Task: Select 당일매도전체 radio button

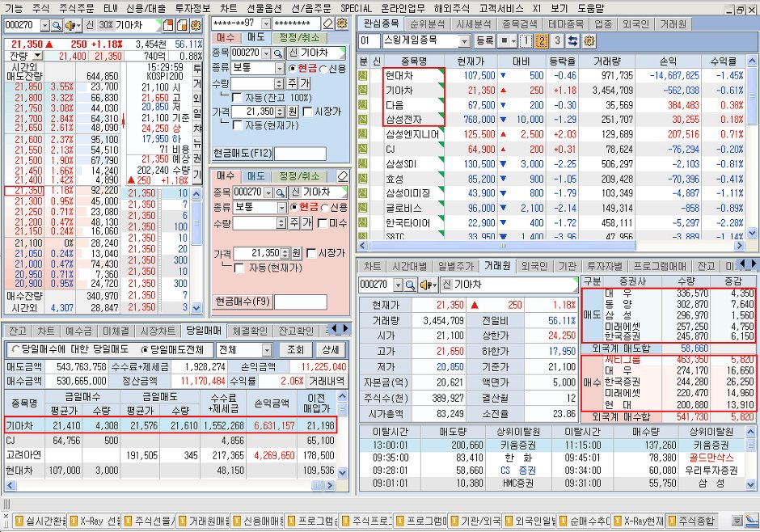Action: pyautogui.click(x=145, y=349)
